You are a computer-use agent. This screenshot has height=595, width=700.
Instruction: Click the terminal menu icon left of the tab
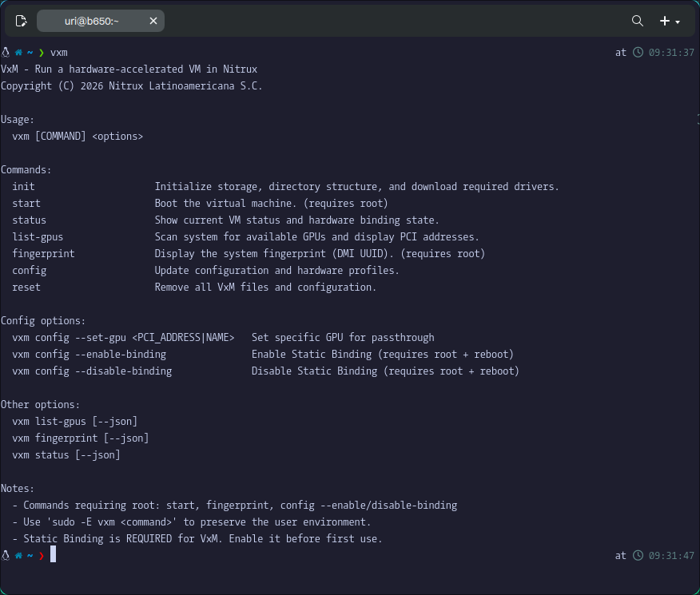click(21, 21)
